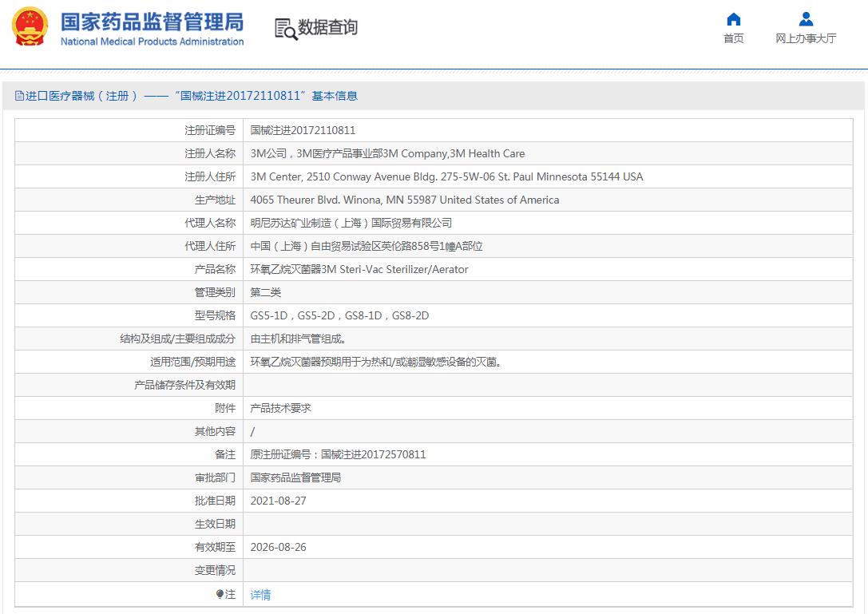Select the 进口医疗器械（注册）基本信息 header

pos(187,96)
